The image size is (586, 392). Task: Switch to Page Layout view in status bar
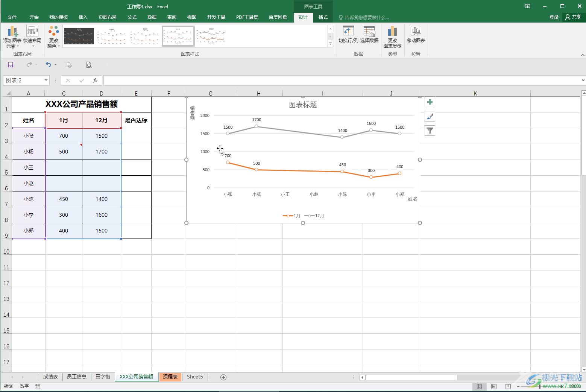pyautogui.click(x=493, y=386)
